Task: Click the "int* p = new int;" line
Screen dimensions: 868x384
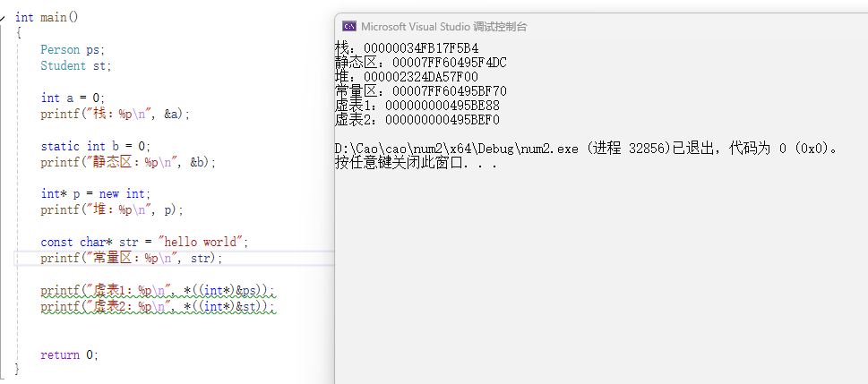Action: tap(96, 193)
